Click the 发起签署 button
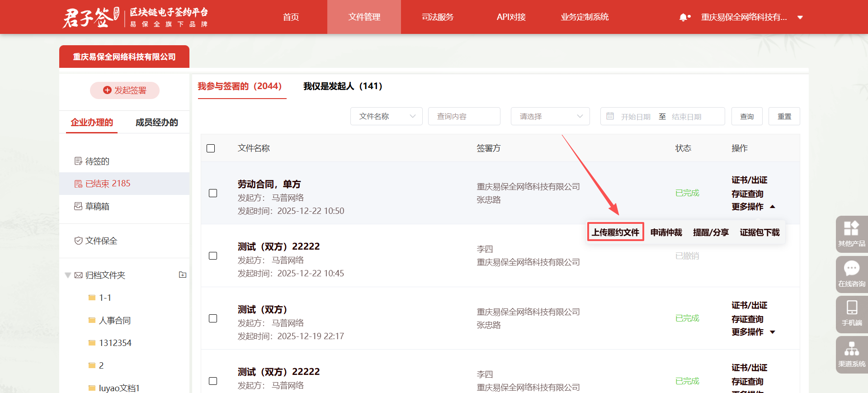 coord(125,90)
